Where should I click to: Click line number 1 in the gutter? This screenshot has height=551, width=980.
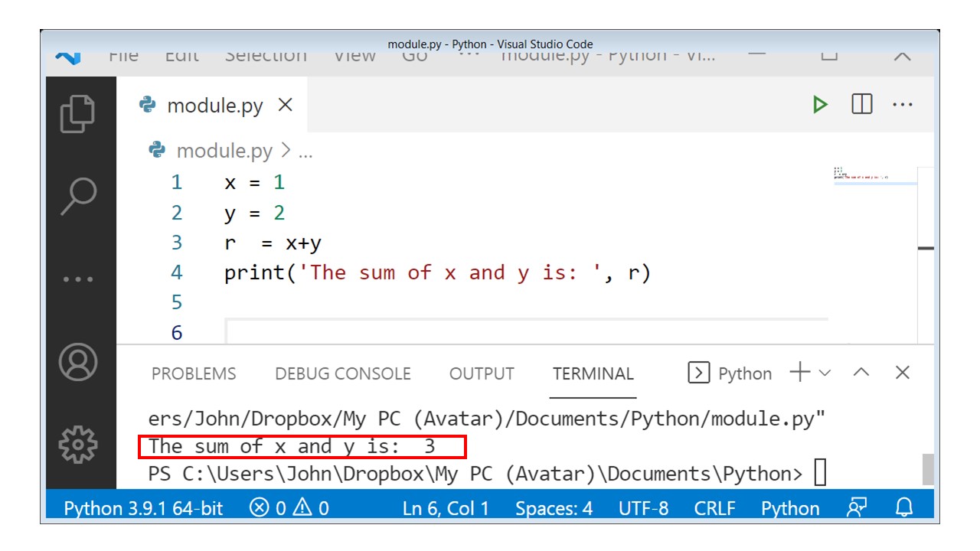pos(177,182)
